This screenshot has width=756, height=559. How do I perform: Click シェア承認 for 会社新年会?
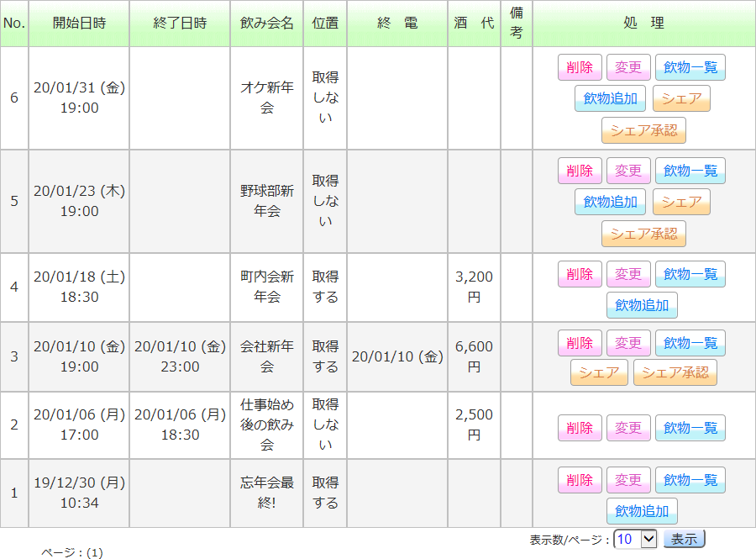pos(675,372)
